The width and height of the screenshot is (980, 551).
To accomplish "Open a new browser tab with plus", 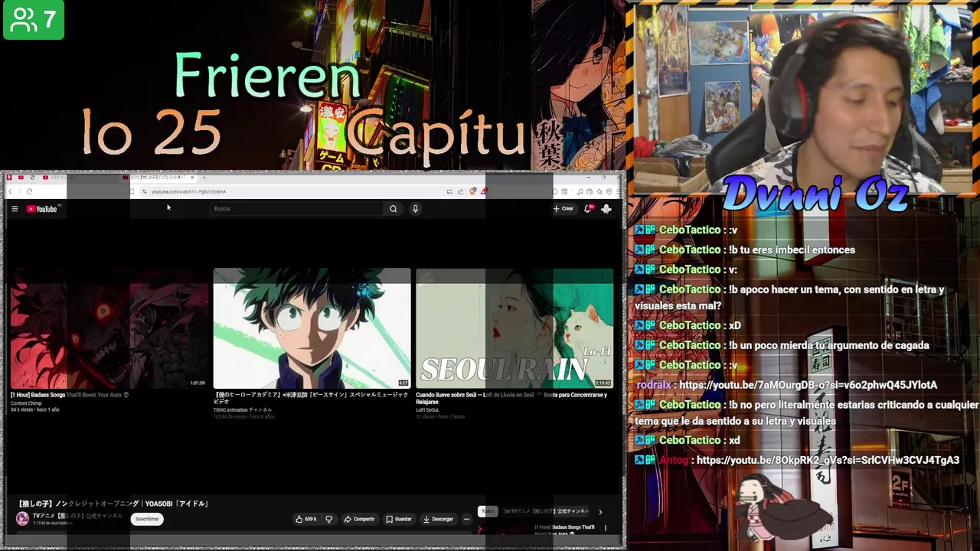I will click(204, 178).
